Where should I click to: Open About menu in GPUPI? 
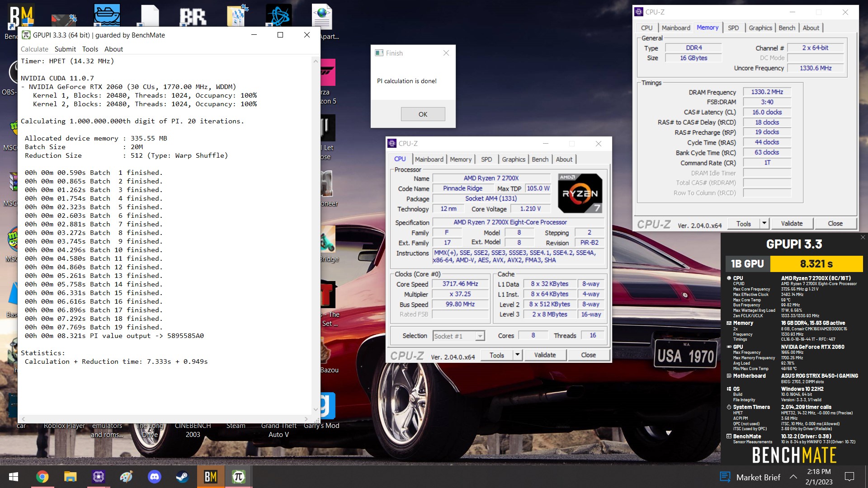[113, 49]
